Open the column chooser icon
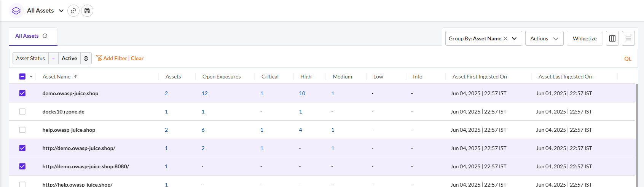The image size is (644, 187). pyautogui.click(x=612, y=38)
